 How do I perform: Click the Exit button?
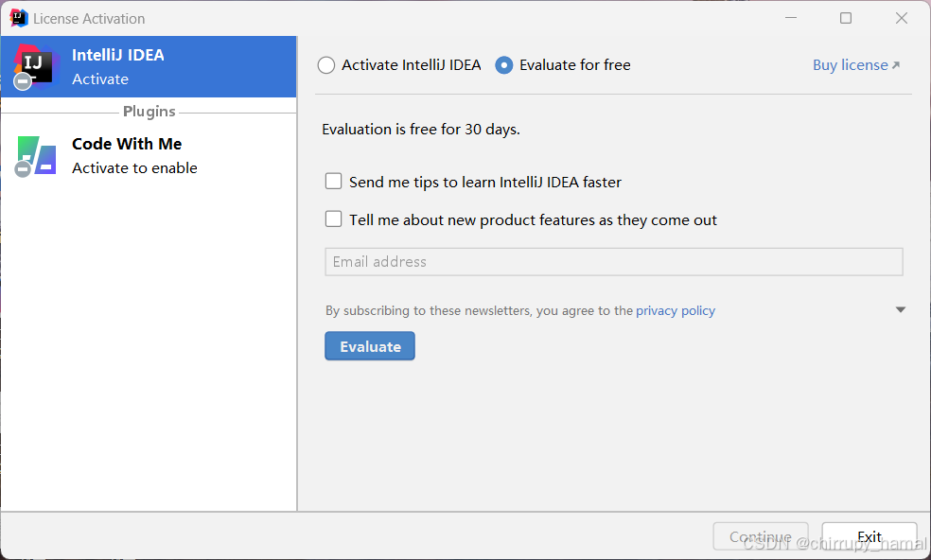click(x=870, y=537)
